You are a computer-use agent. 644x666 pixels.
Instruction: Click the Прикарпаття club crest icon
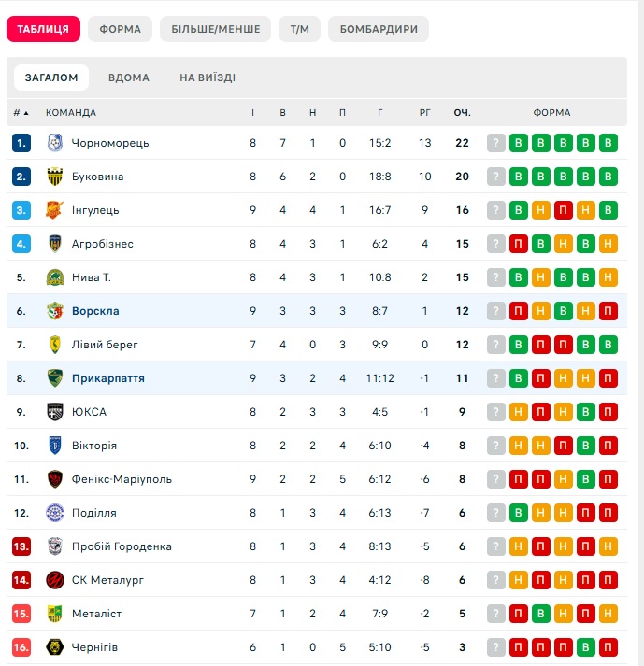(54, 378)
